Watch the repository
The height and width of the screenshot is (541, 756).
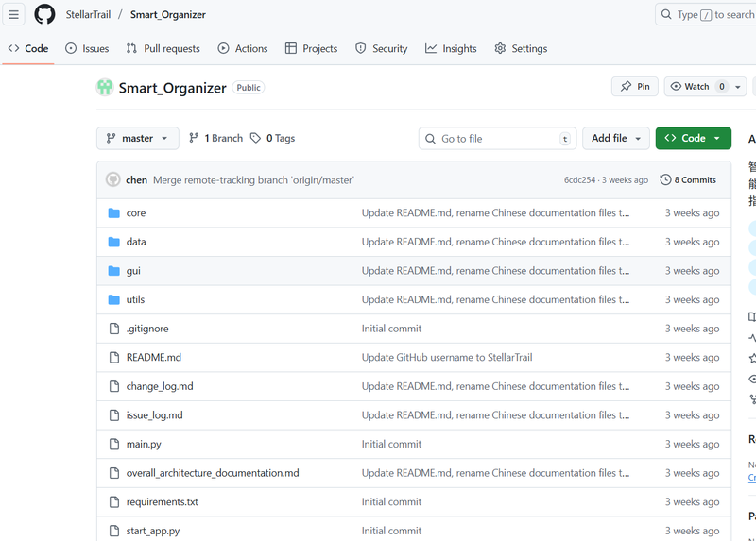tap(690, 87)
